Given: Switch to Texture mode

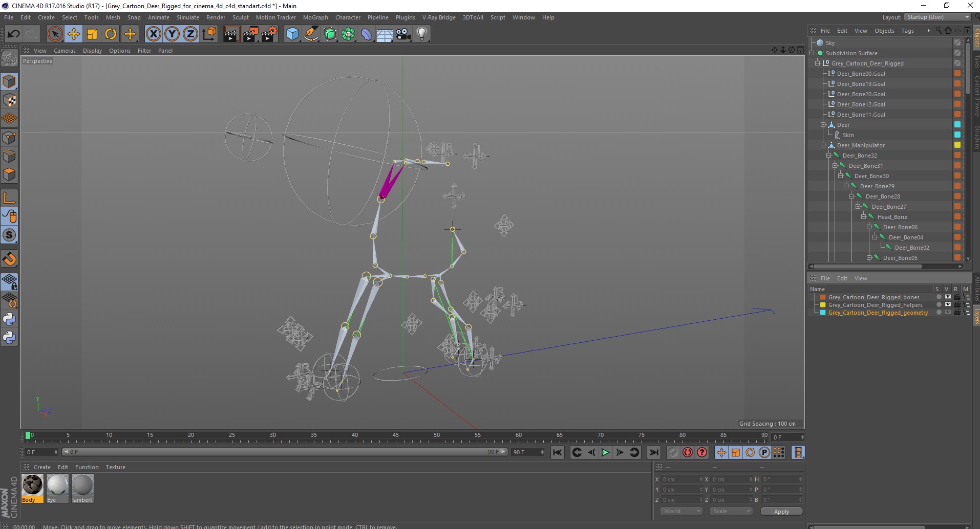Looking at the screenshot, I should click(x=9, y=100).
